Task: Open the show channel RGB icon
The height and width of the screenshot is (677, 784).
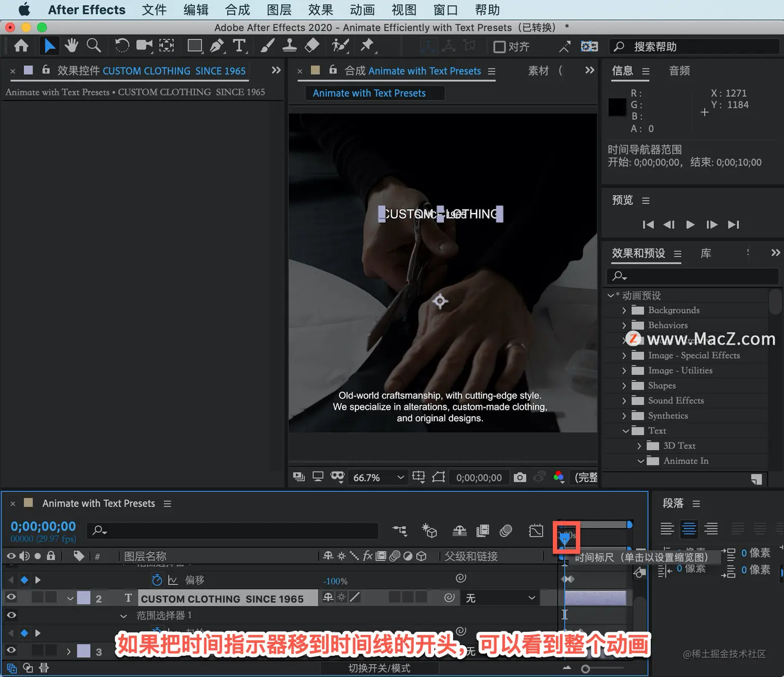Action: tap(558, 477)
